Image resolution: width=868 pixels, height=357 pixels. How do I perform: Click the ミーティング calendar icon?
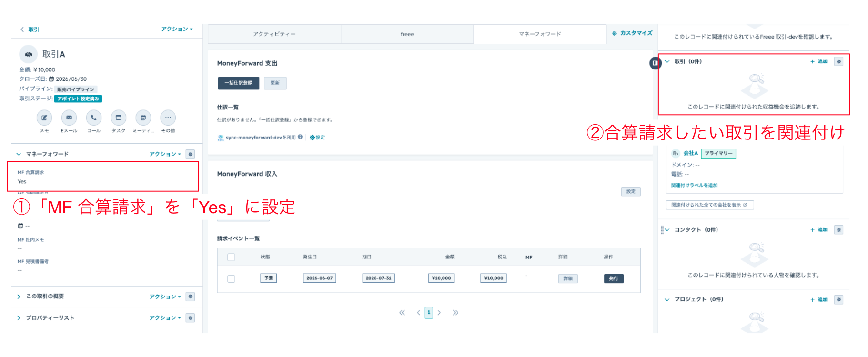pos(143,118)
